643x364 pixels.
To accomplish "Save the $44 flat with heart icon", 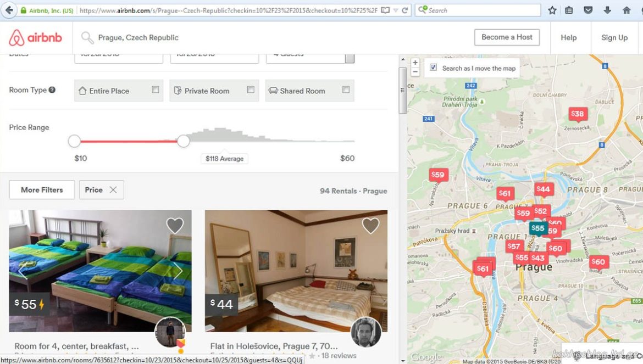I will coord(370,225).
